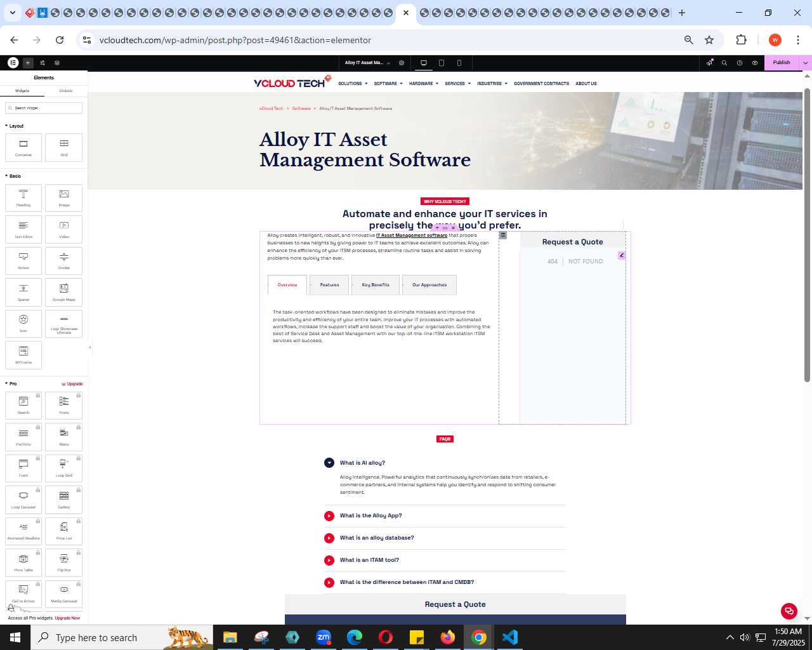
Task: Preview changes with the eye icon
Action: (x=755, y=63)
